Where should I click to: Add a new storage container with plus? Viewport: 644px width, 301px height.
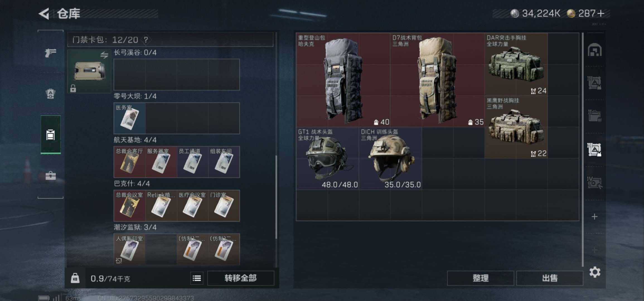tap(595, 217)
